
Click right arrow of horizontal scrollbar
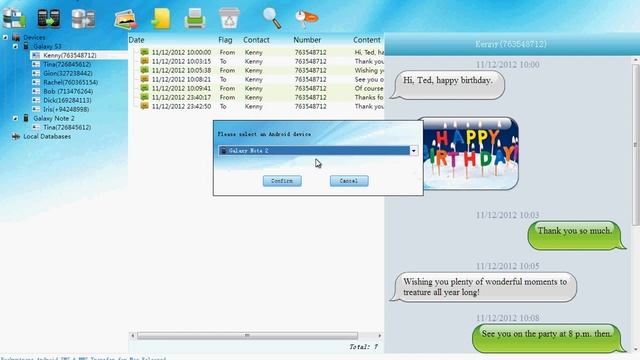pos(380,336)
